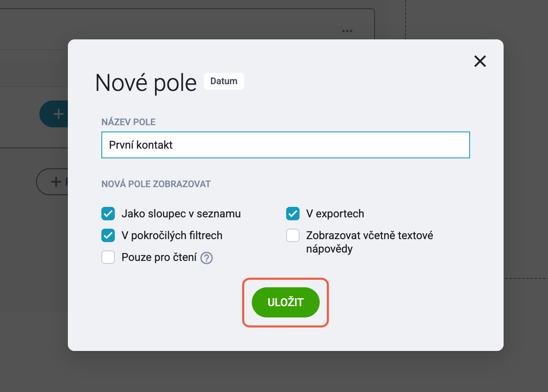Uncheck V pokročilých filtrech
The width and height of the screenshot is (548, 392).
pyautogui.click(x=108, y=235)
